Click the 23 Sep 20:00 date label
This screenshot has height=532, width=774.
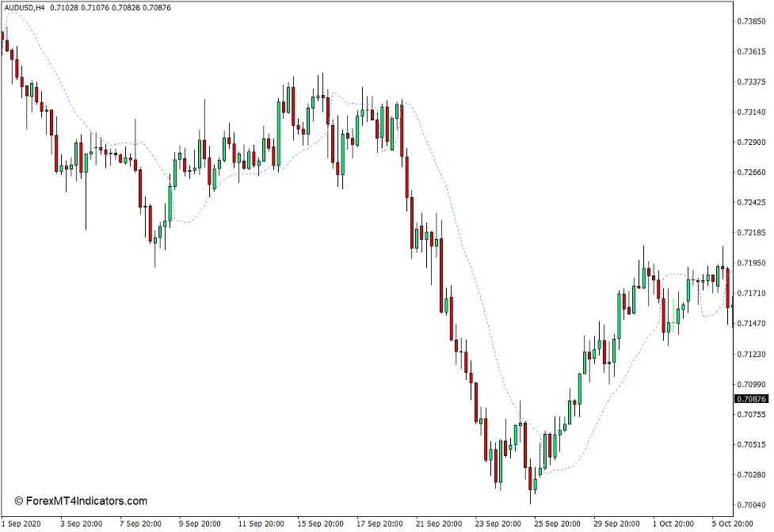tap(498, 522)
